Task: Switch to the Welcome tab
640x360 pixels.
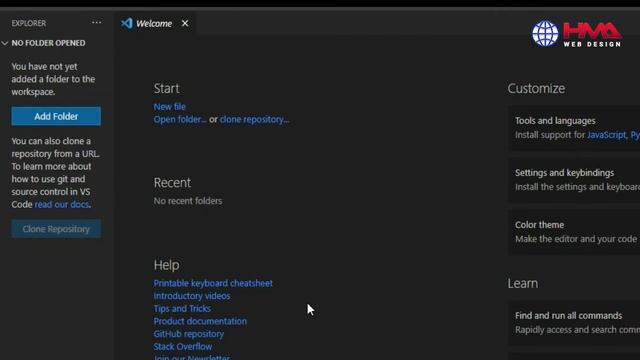Action: pos(154,24)
